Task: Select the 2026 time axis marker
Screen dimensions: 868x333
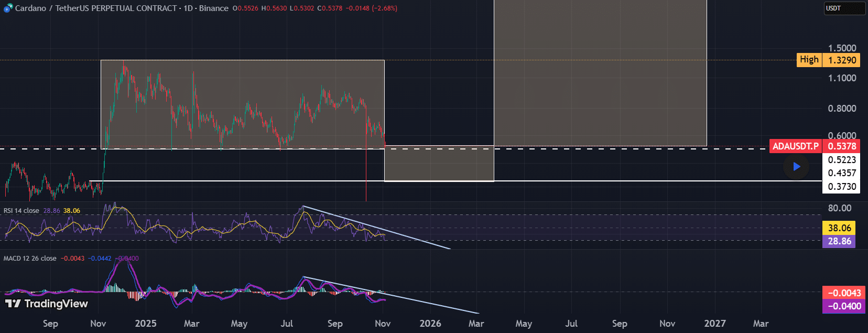Action: 430,324
